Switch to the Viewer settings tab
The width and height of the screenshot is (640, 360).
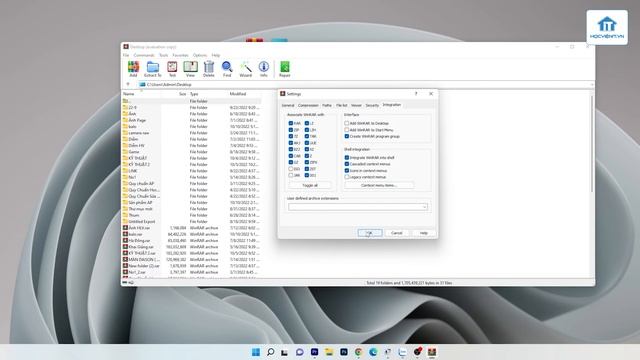pyautogui.click(x=356, y=105)
